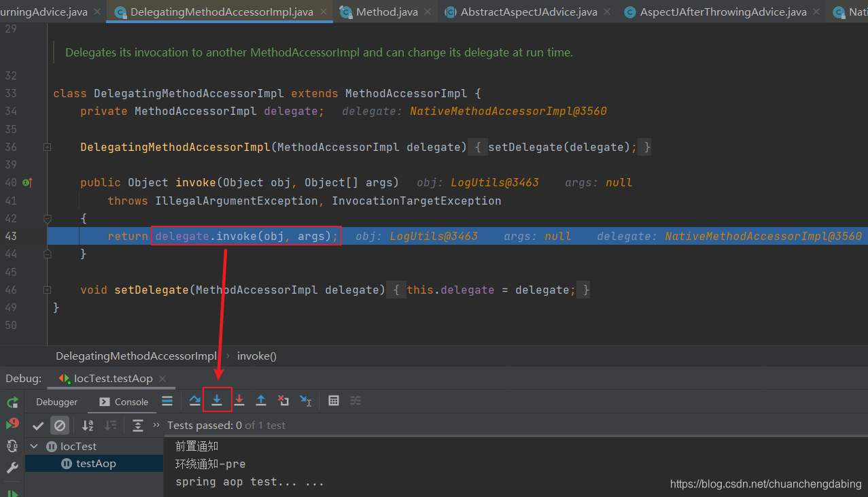Toggle Show Passed tests checkmark
868x497 pixels.
pyautogui.click(x=38, y=426)
